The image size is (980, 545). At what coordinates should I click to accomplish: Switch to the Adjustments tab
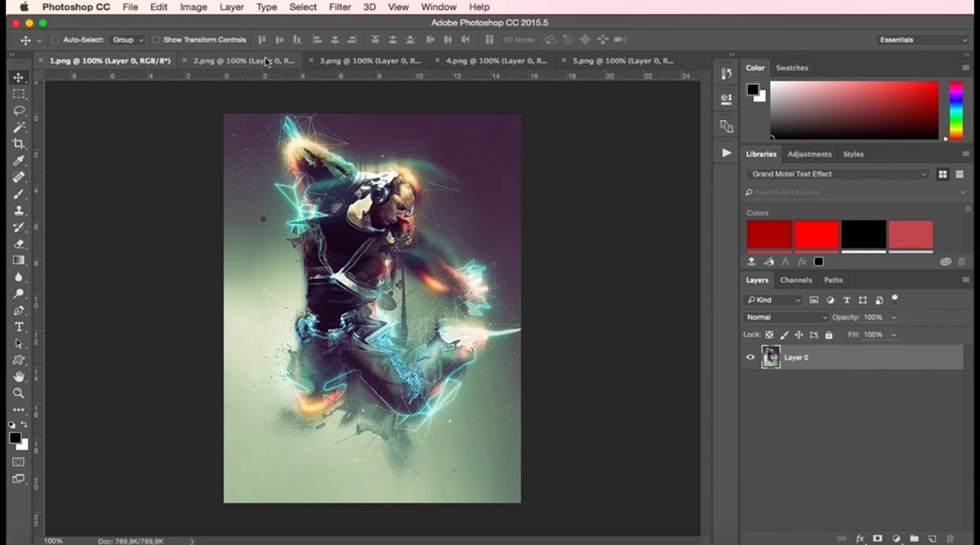pos(809,154)
